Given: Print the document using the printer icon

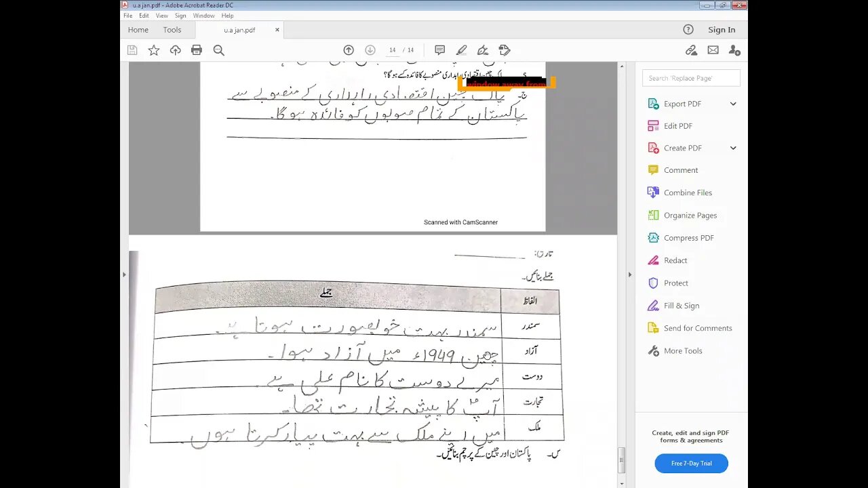Looking at the screenshot, I should coord(197,50).
